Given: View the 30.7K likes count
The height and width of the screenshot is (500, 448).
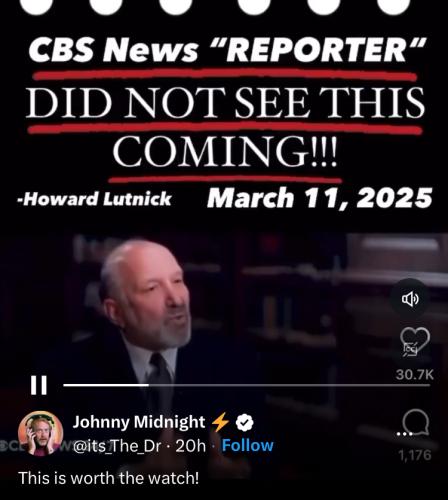Looking at the screenshot, I should pyautogui.click(x=415, y=375).
